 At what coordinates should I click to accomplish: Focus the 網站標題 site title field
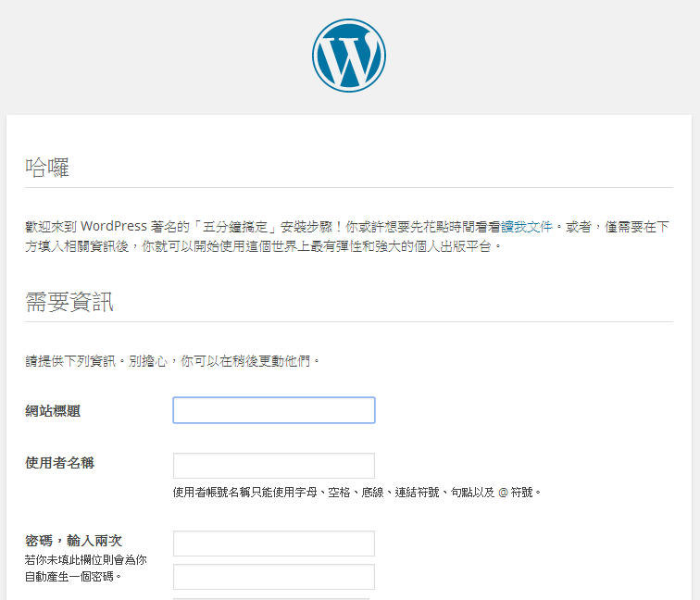coord(274,410)
